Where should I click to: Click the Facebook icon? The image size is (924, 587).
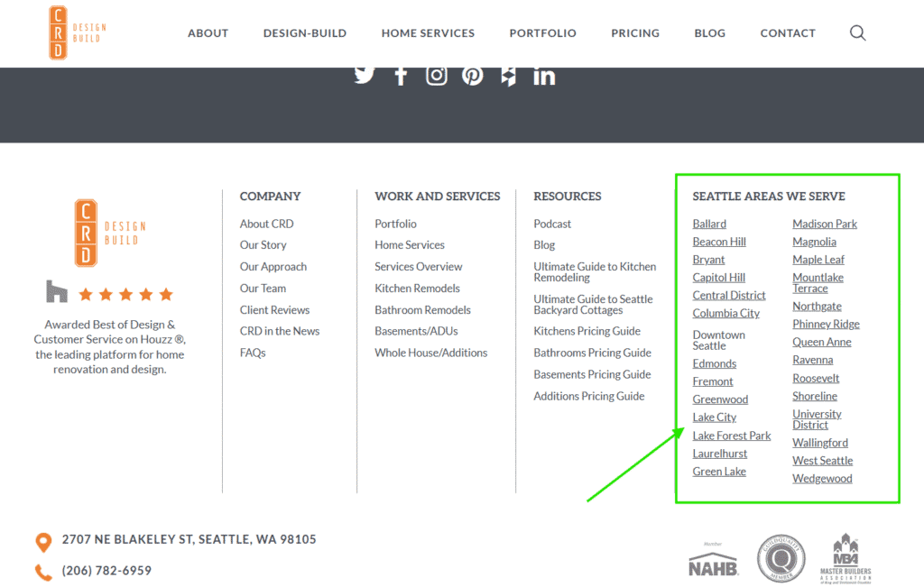coord(401,76)
